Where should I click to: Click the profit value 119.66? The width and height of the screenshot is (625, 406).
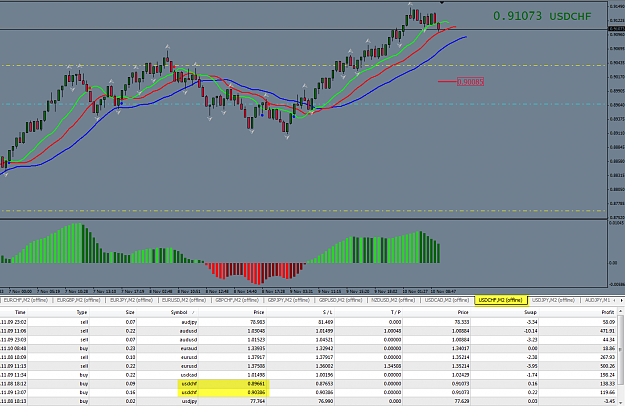click(607, 392)
